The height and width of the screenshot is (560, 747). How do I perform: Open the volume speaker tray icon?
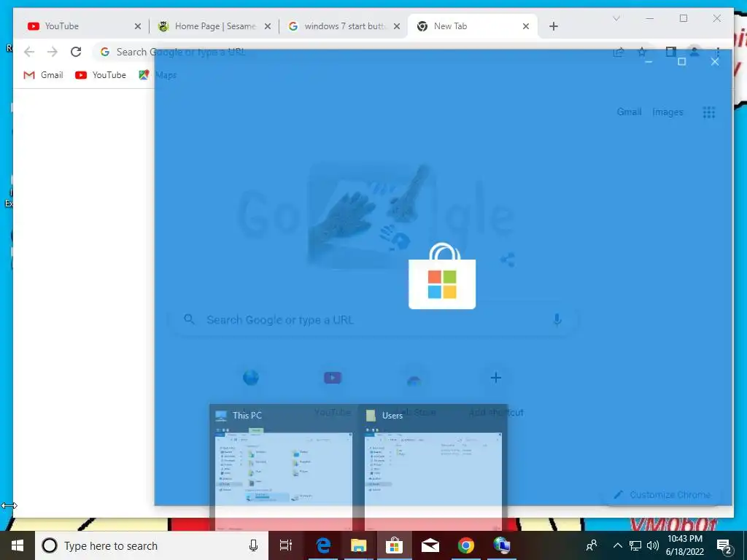click(653, 545)
